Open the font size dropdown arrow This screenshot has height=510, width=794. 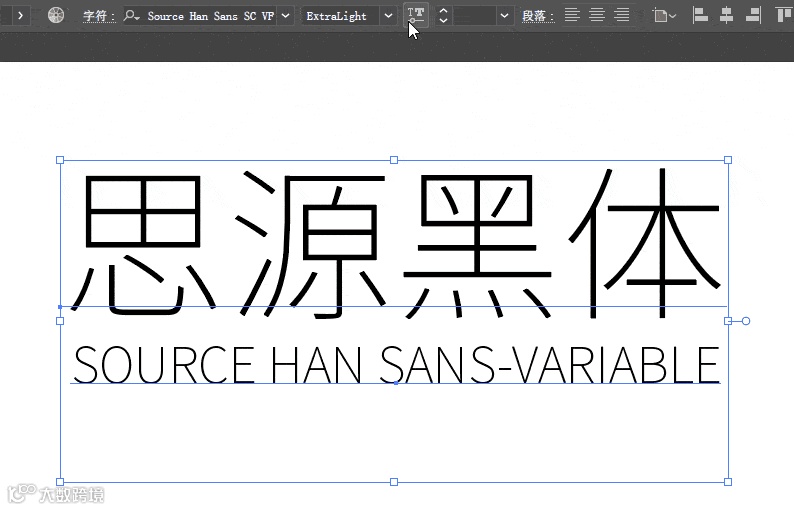[x=504, y=16]
